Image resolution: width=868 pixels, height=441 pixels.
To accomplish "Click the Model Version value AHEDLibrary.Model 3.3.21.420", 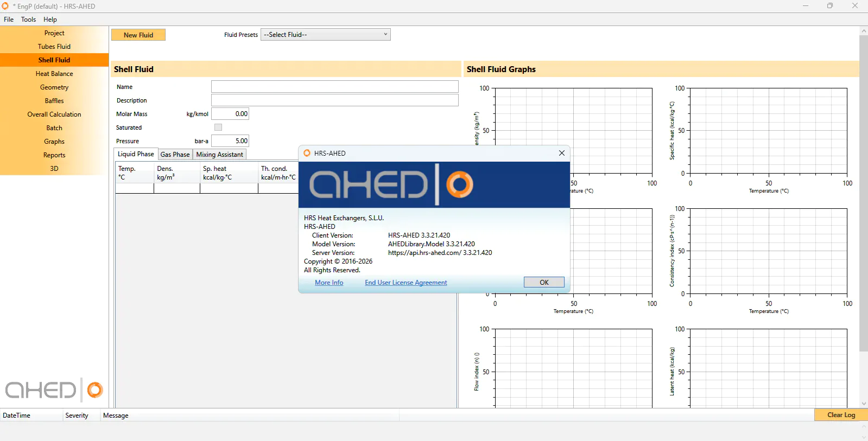I will 432,244.
